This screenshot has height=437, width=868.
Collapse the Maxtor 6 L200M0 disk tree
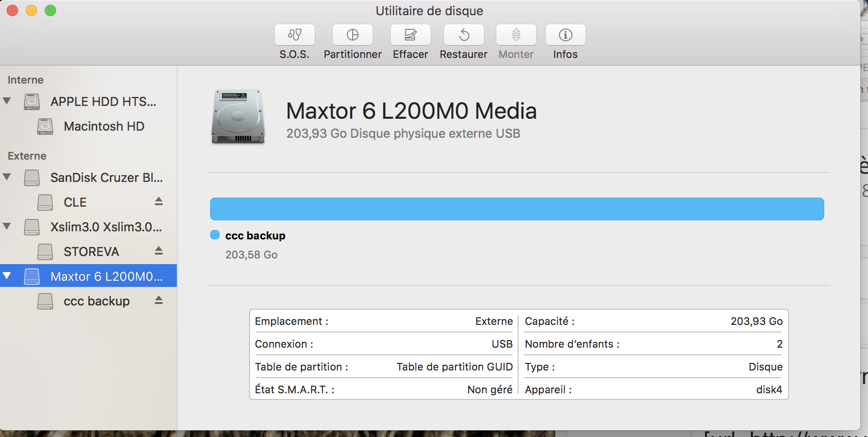[7, 276]
